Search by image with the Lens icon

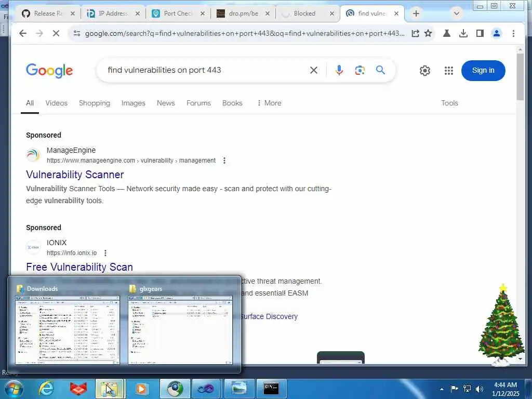click(x=360, y=70)
